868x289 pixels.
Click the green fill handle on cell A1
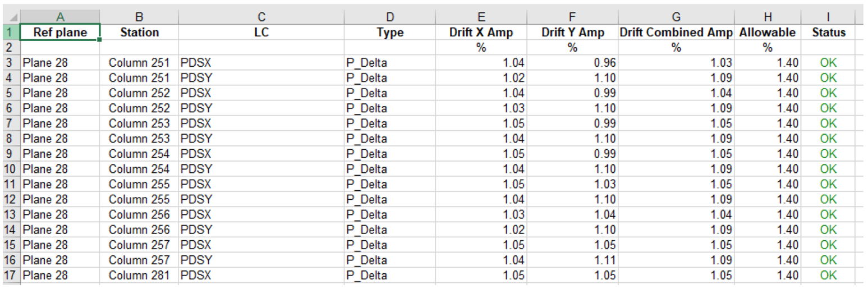click(100, 40)
